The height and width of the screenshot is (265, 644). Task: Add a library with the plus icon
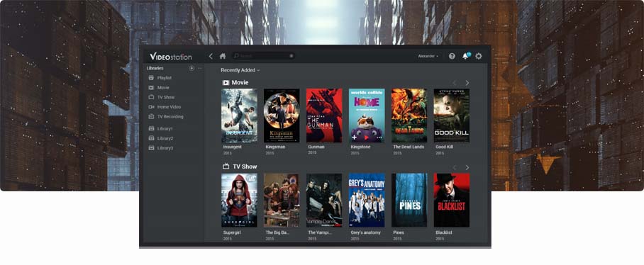coord(191,68)
